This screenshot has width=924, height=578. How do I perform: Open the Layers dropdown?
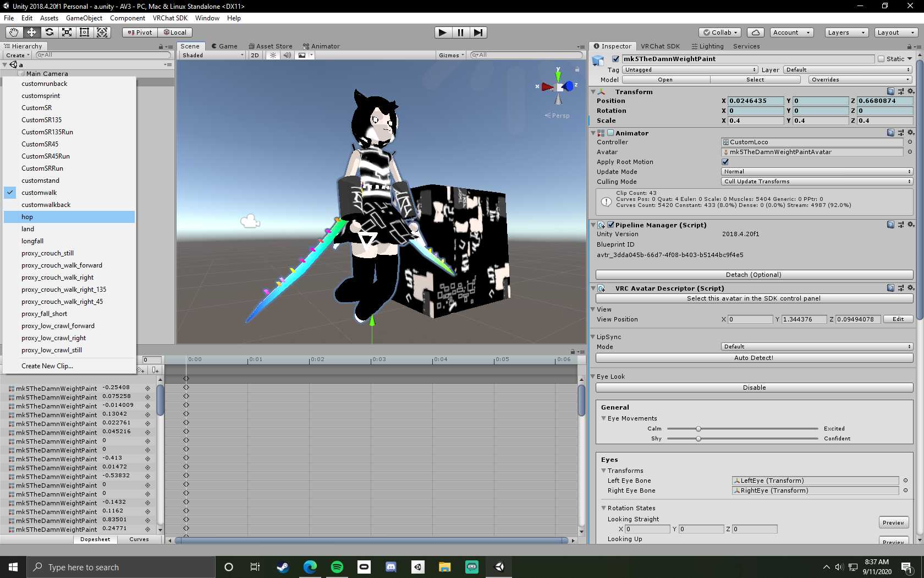846,32
